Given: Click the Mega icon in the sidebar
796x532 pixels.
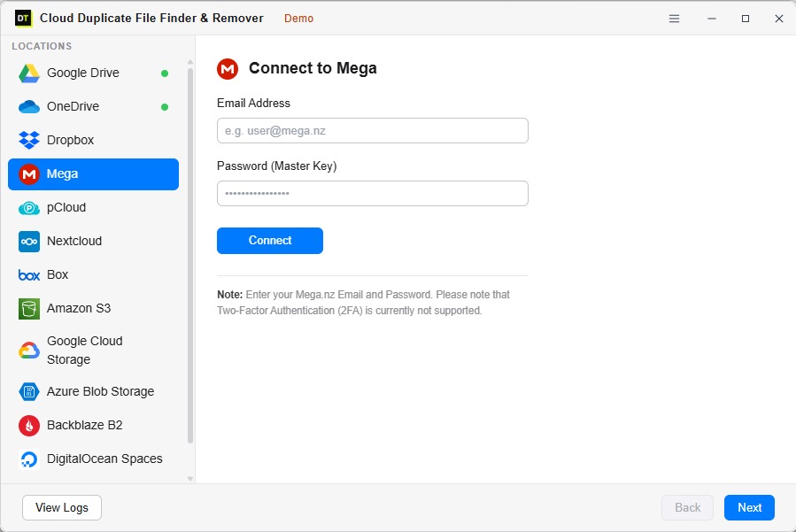Looking at the screenshot, I should coord(29,174).
